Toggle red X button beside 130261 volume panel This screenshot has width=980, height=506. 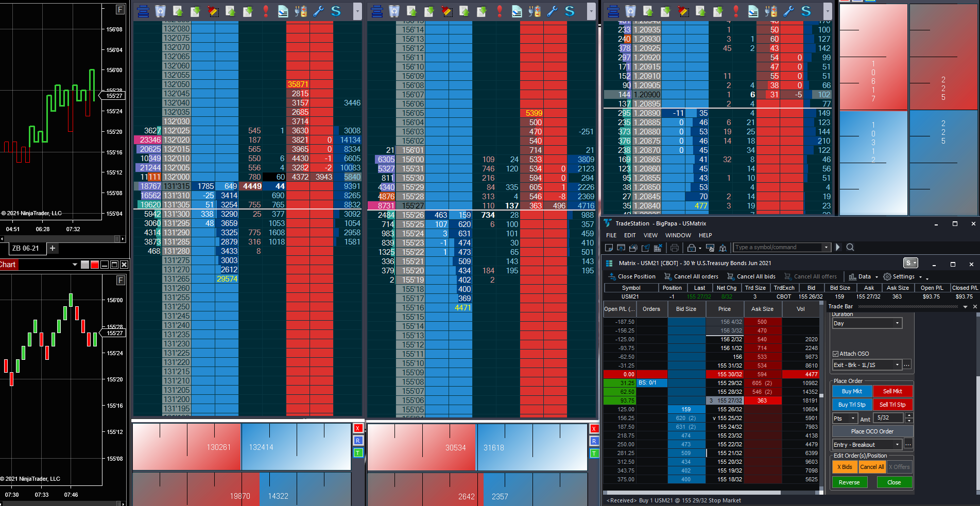(358, 428)
